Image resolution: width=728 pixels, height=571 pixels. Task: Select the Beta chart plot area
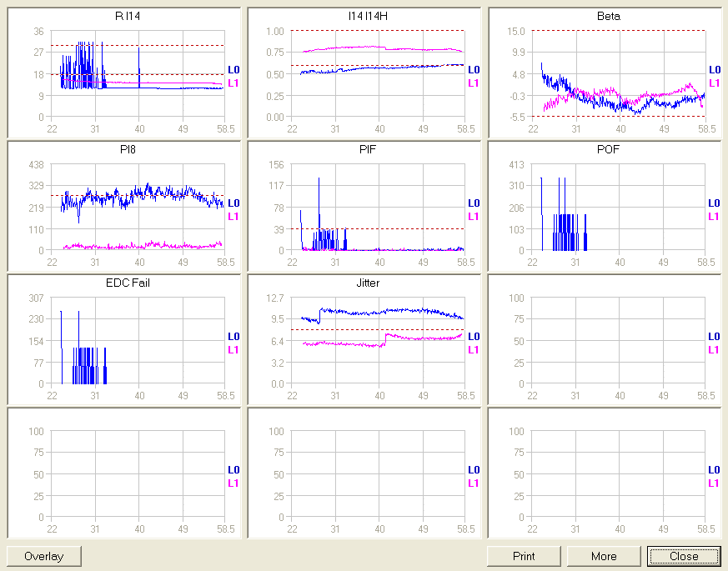pos(619,74)
